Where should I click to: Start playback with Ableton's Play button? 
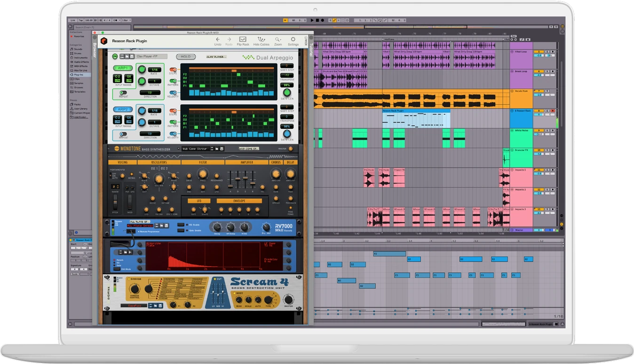[x=312, y=20]
